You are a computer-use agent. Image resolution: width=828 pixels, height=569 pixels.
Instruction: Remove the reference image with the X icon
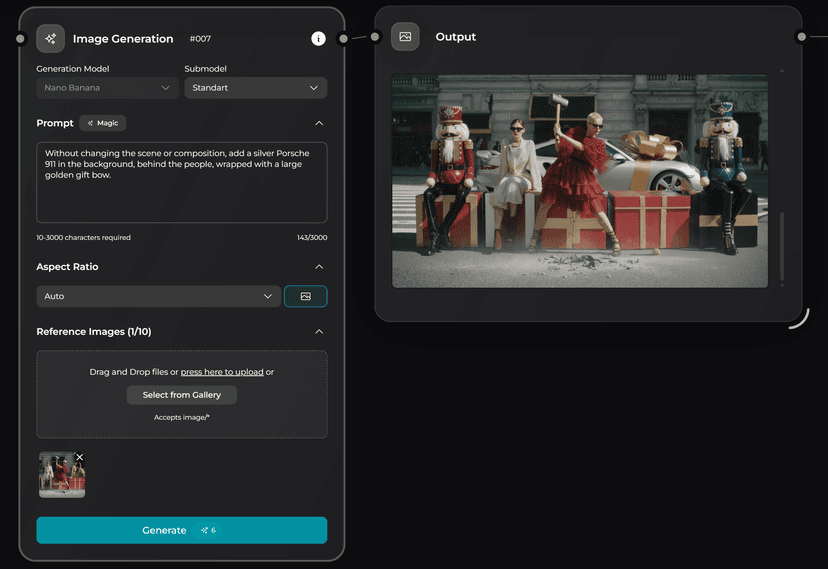(x=80, y=457)
